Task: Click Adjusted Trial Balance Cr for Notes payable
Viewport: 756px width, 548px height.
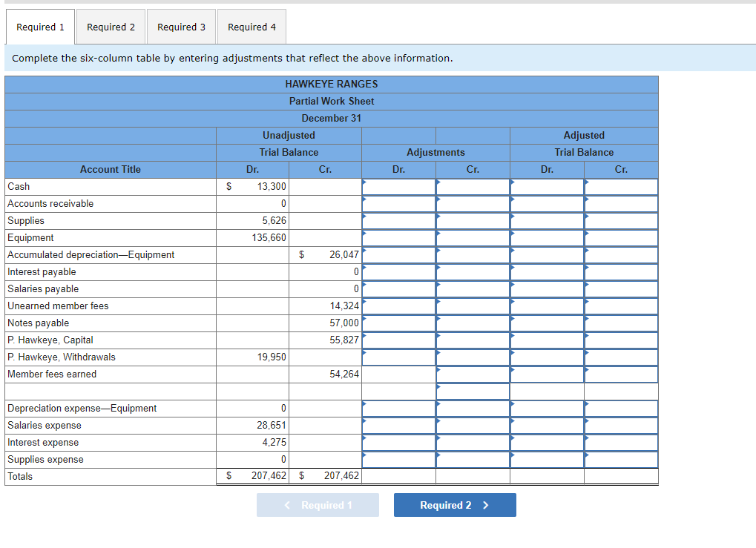Action: pos(621,323)
